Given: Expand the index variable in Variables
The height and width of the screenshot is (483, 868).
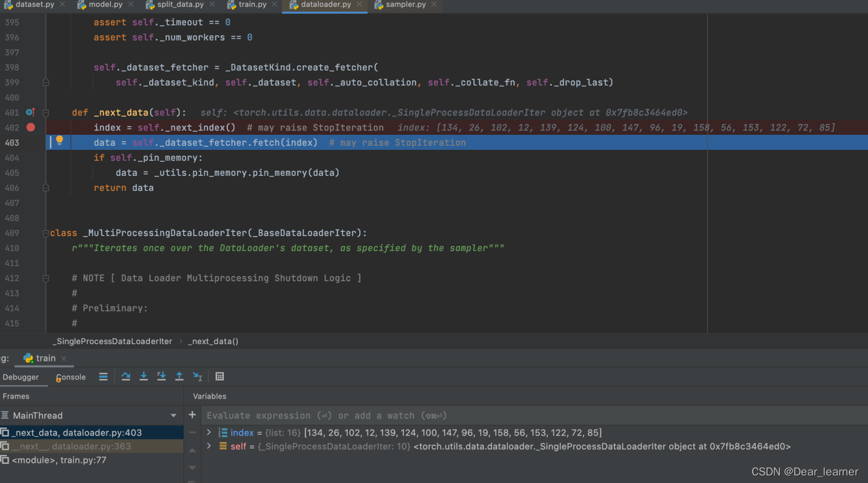Looking at the screenshot, I should tap(209, 433).
